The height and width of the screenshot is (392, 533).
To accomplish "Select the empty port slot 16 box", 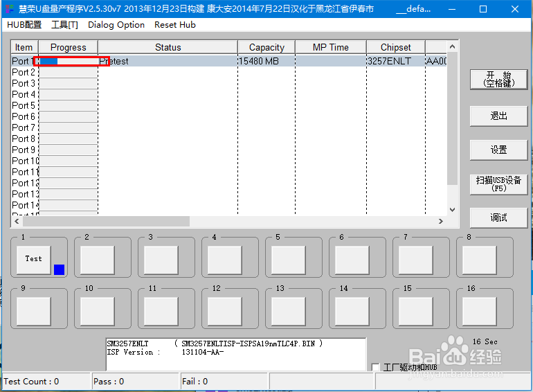I will (x=480, y=311).
